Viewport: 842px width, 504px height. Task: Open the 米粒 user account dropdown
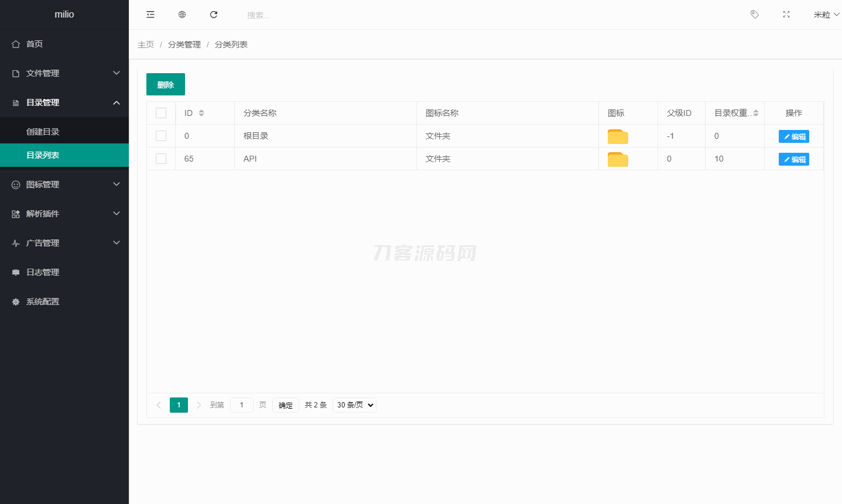coord(826,15)
